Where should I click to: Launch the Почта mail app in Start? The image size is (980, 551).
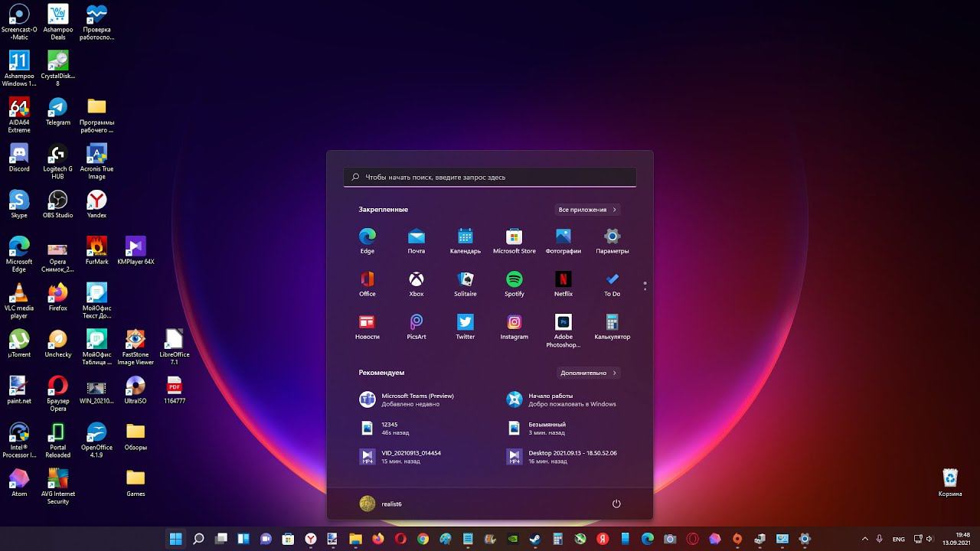[x=416, y=241]
